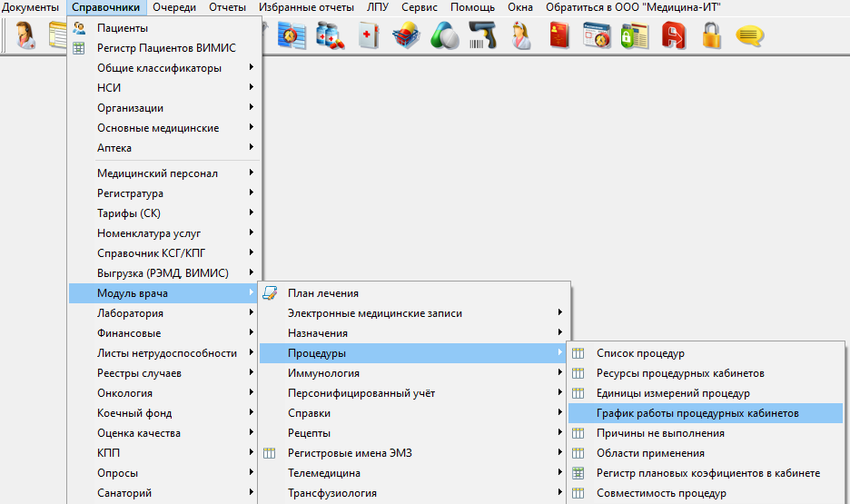Viewport: 850px width, 504px height.
Task: Open the Пациенты menu entry
Action: click(123, 28)
